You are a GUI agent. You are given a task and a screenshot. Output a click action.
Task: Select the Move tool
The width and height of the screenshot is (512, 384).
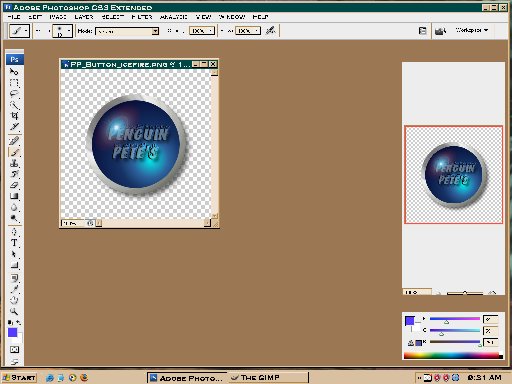[14, 72]
